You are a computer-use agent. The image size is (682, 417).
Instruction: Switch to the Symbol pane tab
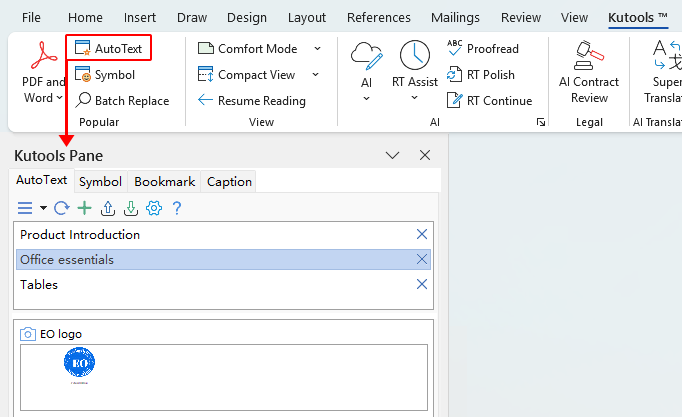100,181
